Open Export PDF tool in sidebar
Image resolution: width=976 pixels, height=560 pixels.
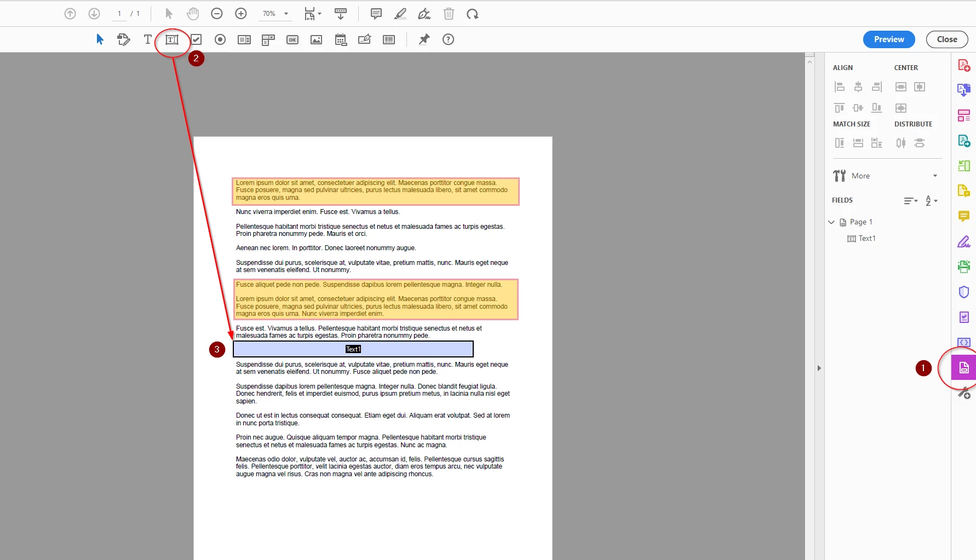(964, 90)
